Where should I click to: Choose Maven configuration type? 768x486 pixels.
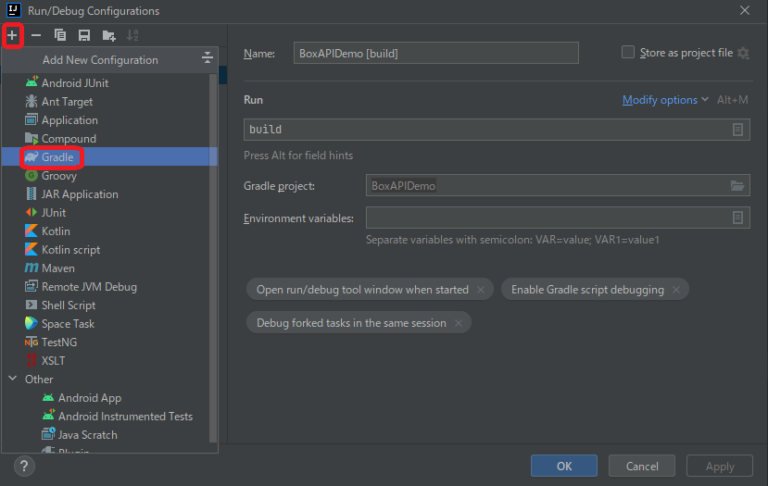pyautogui.click(x=58, y=268)
